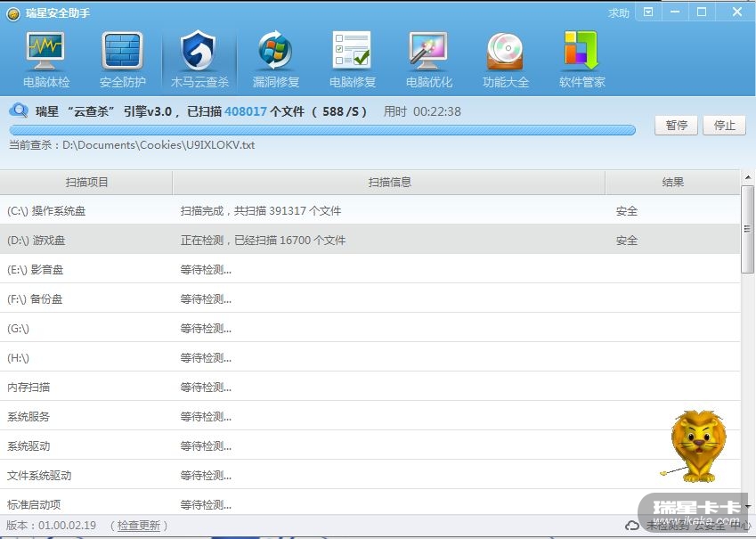Click the vertical scrollbar thumb
The height and width of the screenshot is (539, 756).
748,229
